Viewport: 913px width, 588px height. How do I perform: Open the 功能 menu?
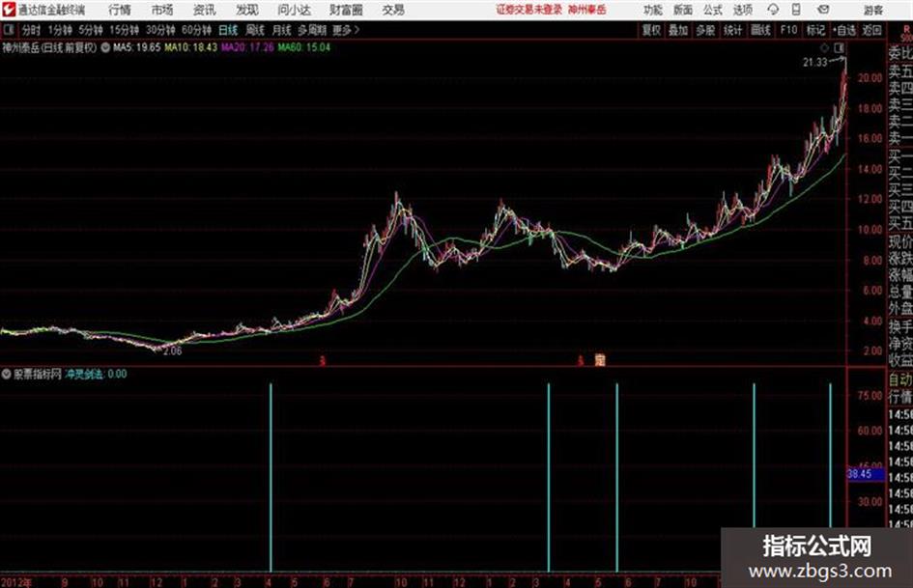coord(653,10)
